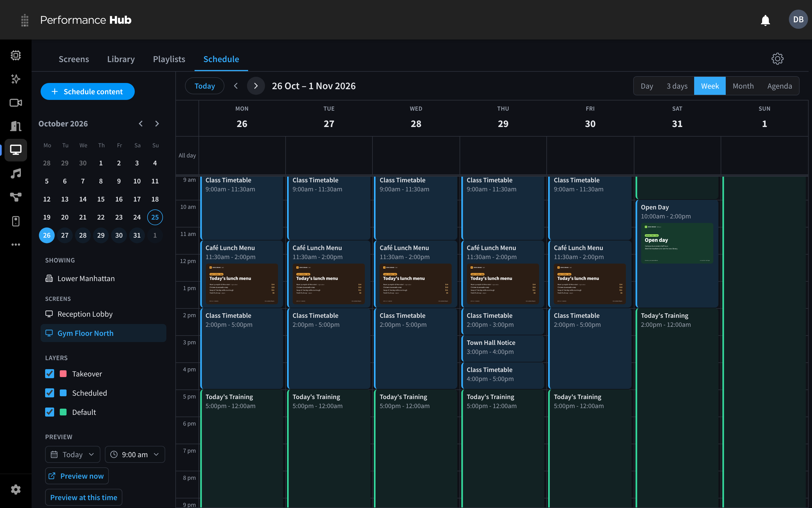
Task: Show previous month in mini calendar
Action: click(x=141, y=124)
